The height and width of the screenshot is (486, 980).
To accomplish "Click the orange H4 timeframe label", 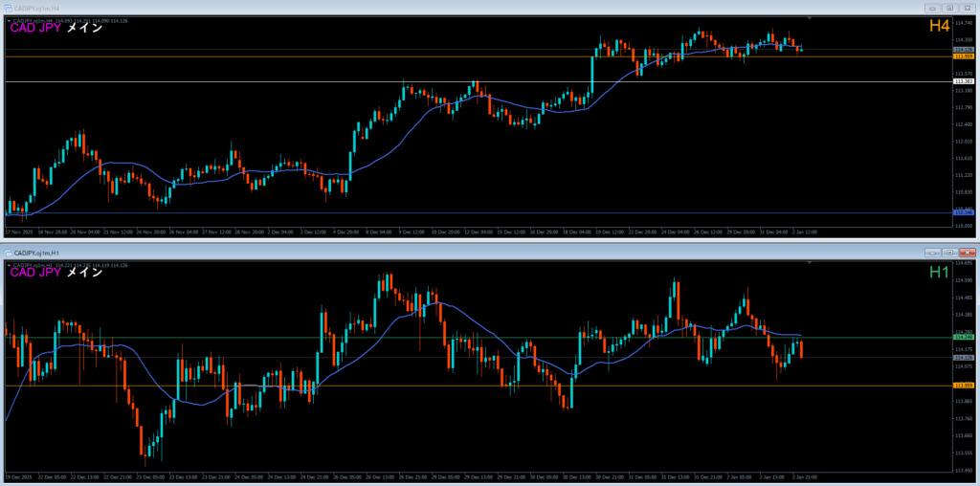I will pos(938,28).
